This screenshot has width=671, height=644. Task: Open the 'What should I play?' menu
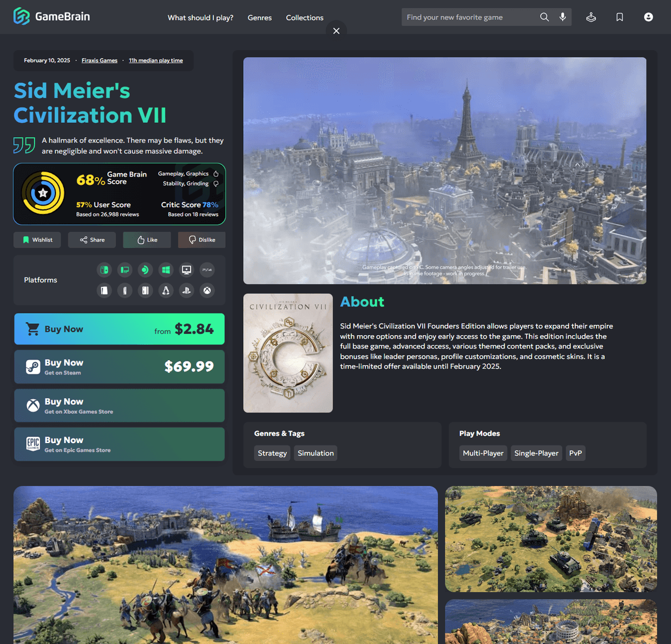coord(200,18)
